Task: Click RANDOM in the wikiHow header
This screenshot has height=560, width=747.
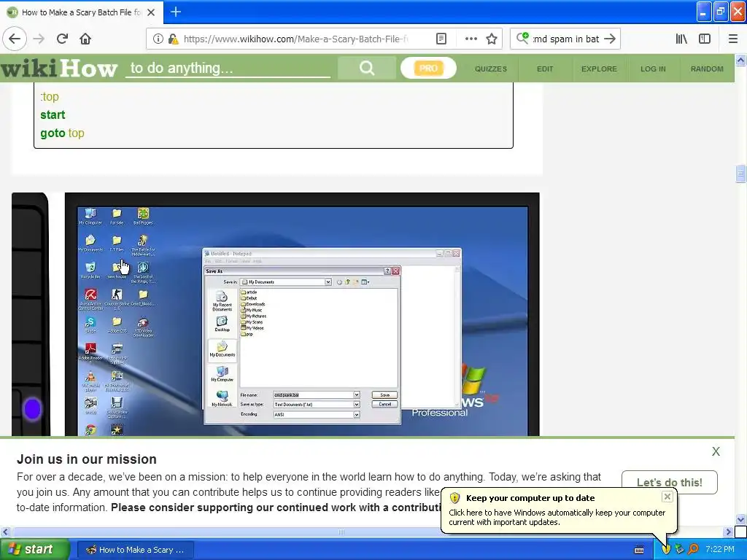Action: (x=707, y=69)
